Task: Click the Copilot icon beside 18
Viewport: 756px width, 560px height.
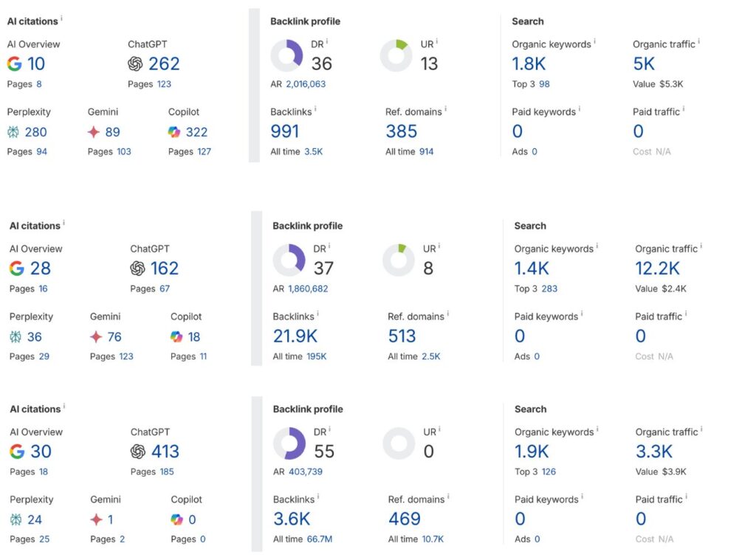Action: pos(176,336)
